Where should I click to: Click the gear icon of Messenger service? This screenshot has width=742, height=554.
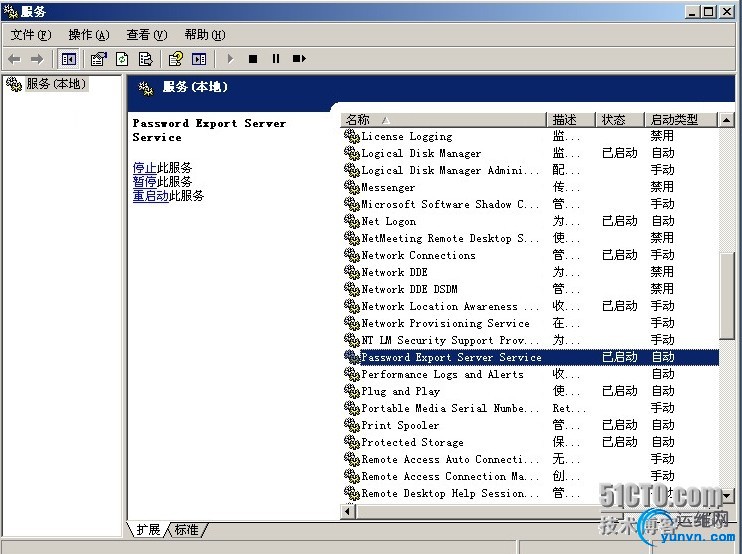[352, 187]
